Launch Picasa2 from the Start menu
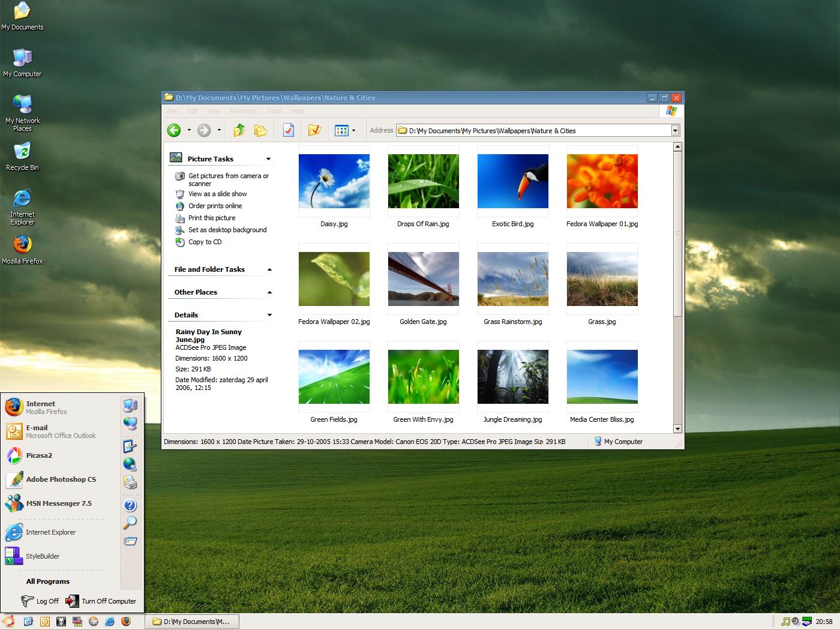 tap(39, 455)
